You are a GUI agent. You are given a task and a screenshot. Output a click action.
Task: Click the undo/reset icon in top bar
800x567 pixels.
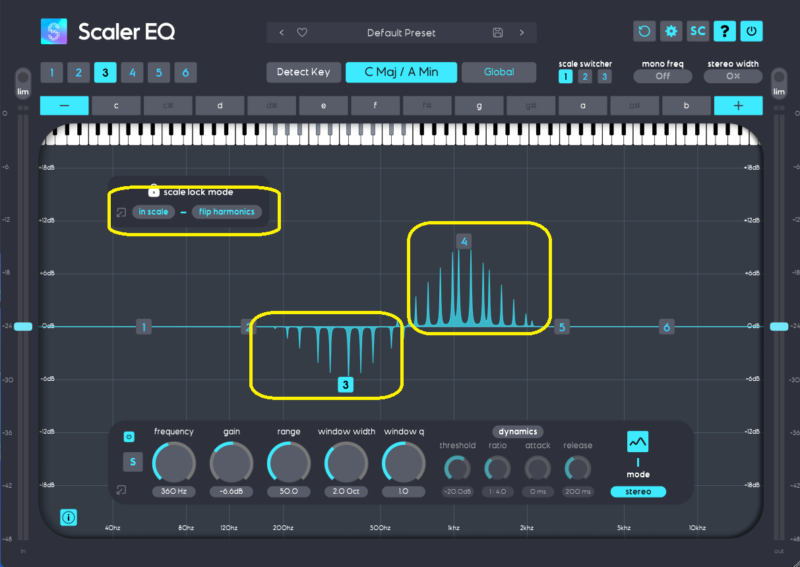645,32
